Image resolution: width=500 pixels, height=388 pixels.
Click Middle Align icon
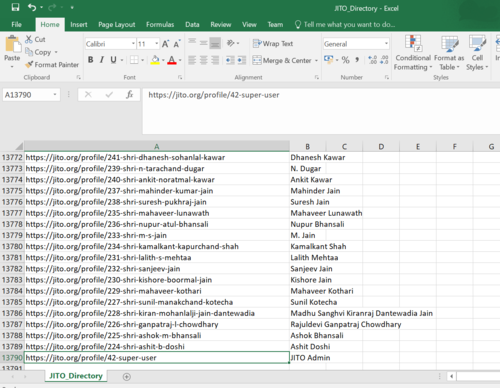click(204, 43)
